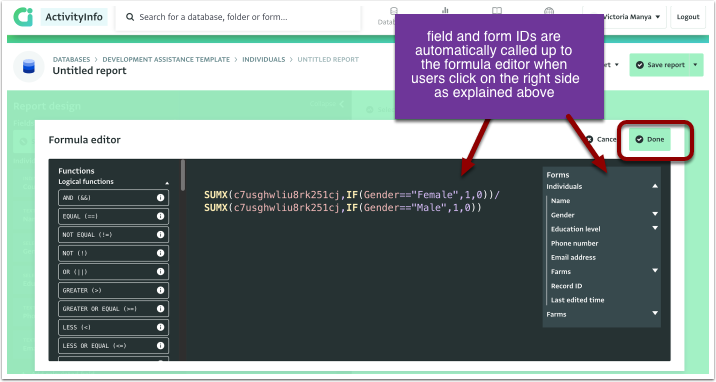716x382 pixels.
Task: Click the functions list scrollbar
Action: (x=183, y=175)
